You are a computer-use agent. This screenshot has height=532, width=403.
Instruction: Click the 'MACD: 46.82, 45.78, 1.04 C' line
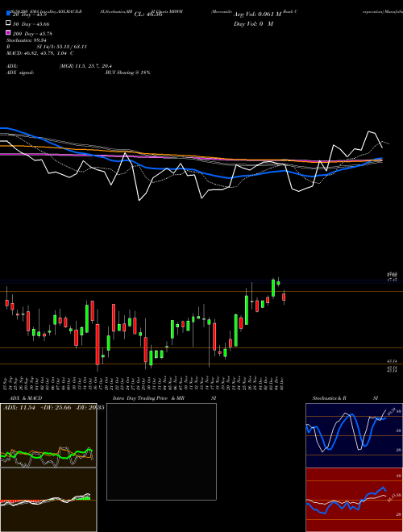40,53
